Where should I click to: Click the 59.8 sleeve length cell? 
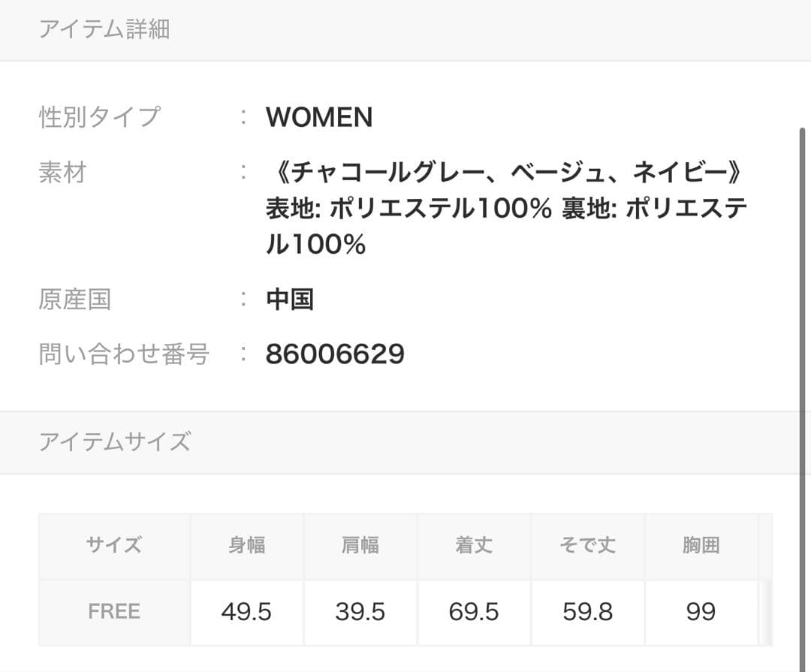click(x=587, y=612)
